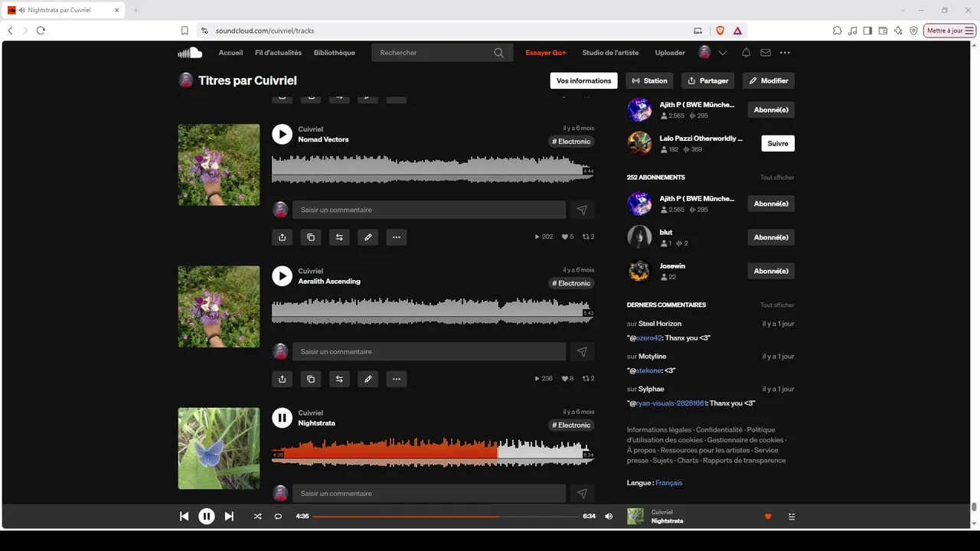Start the Station for Cuivriel
Screen dimensions: 980x551
click(649, 80)
